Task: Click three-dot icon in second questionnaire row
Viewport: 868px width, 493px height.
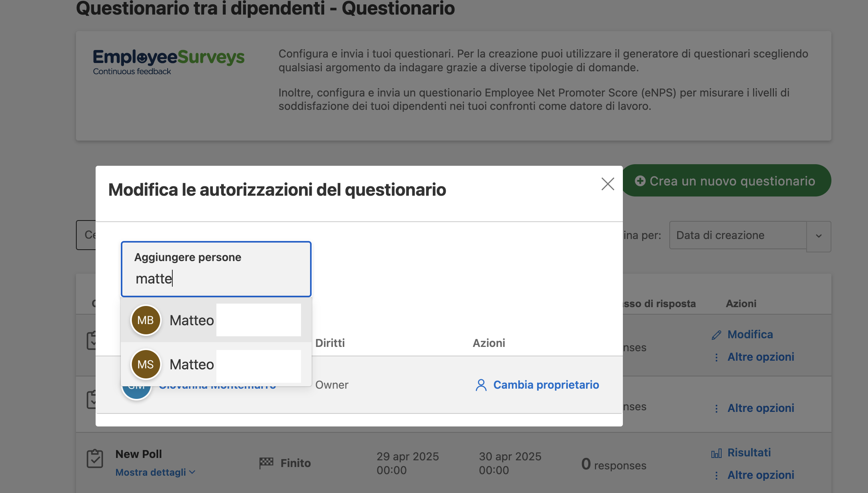Action: pyautogui.click(x=717, y=409)
